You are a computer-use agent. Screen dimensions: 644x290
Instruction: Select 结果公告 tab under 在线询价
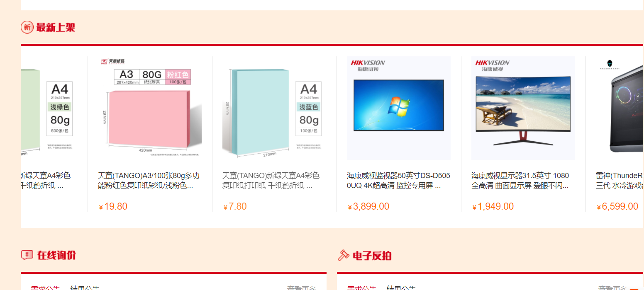[85, 288]
